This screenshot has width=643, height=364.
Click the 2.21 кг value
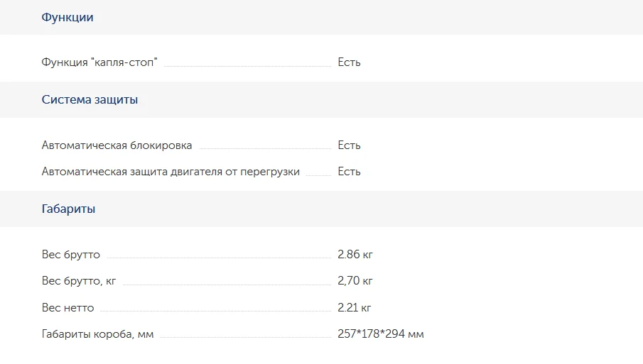coord(355,307)
